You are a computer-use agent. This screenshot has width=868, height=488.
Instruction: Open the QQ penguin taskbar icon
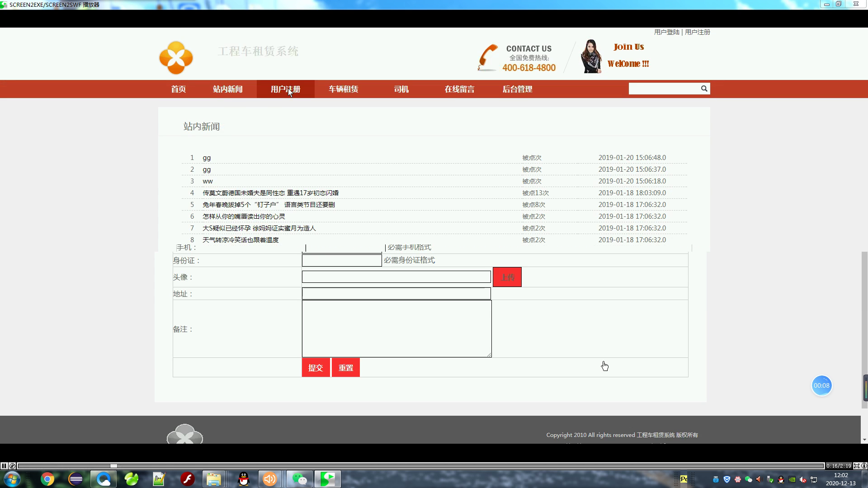click(244, 479)
